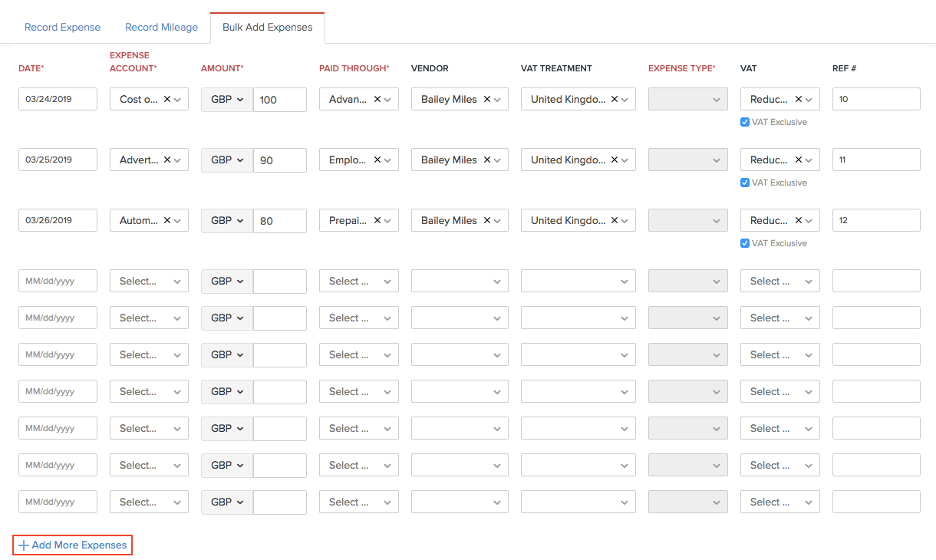Open GBP currency dropdown in first row
This screenshot has height=560, width=936.
click(227, 100)
